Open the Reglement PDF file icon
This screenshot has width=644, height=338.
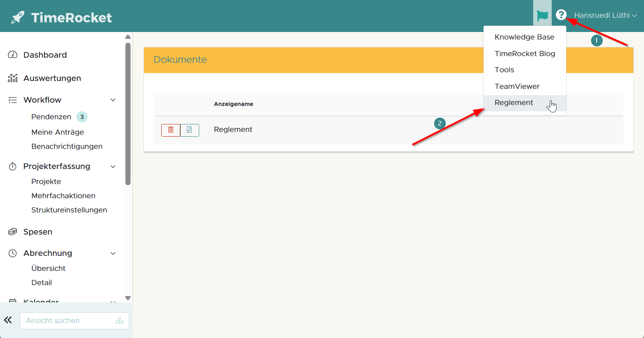click(x=190, y=130)
